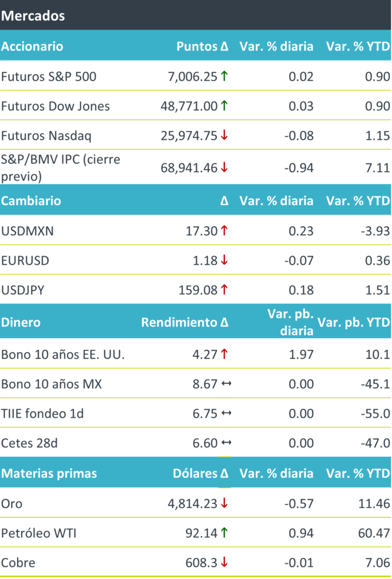The height and width of the screenshot is (579, 392).
Task: Click the red up arrow for Bono 10 años EE. UU.
Action: tap(224, 355)
